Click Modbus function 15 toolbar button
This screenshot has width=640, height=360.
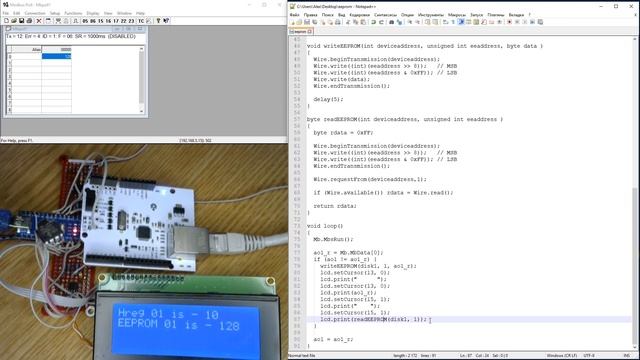point(101,21)
